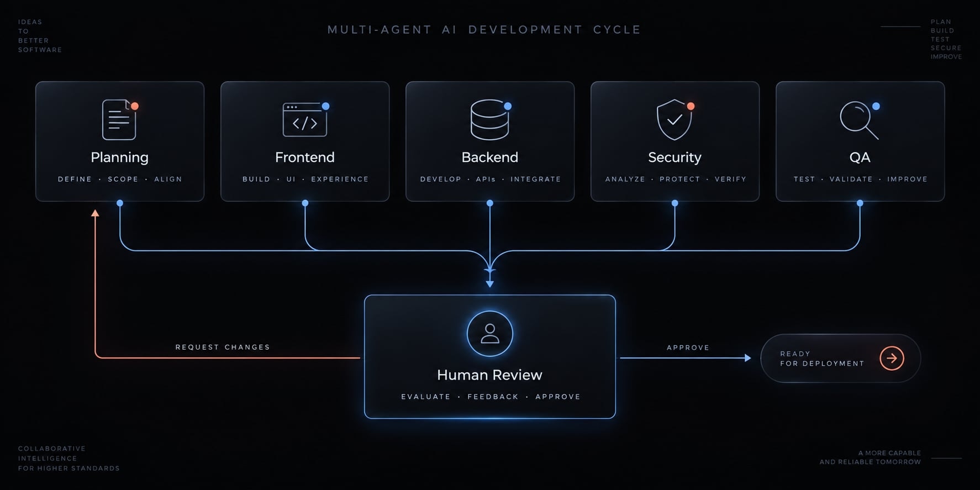Click the IDEAS TO BETTER SOFTWARE tagline

tap(40, 36)
